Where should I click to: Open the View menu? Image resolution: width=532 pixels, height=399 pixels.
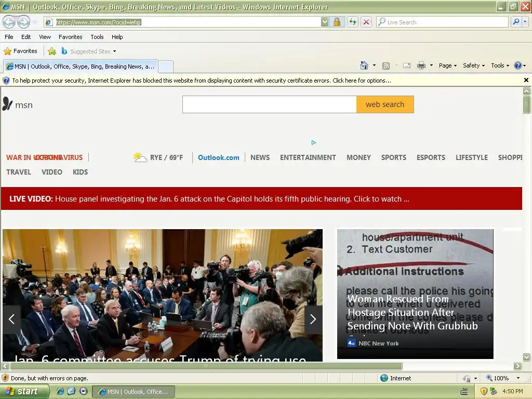tap(45, 37)
